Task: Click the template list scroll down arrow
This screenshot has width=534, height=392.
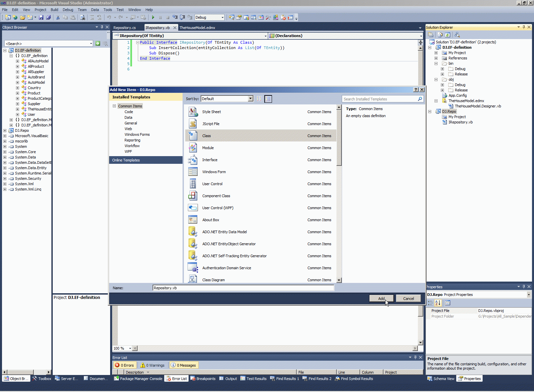Action: click(x=339, y=280)
